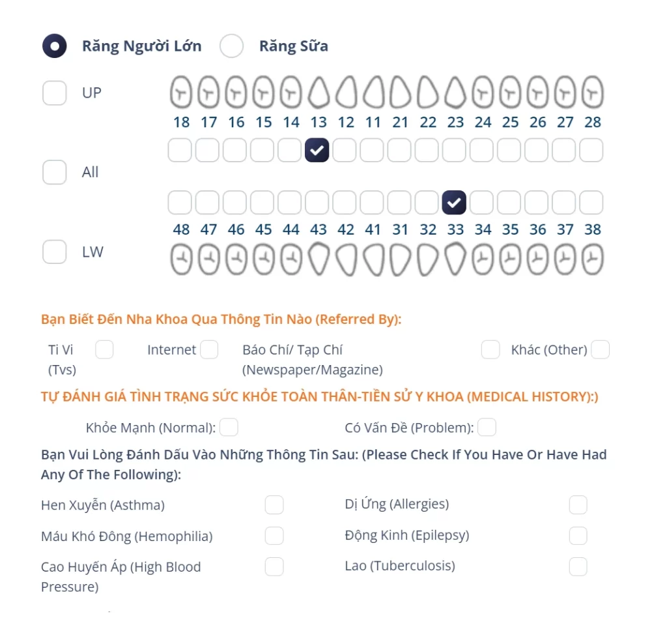Screen dimensions: 667x644
Task: Click the upper tooth 28 icon
Action: pos(592,93)
